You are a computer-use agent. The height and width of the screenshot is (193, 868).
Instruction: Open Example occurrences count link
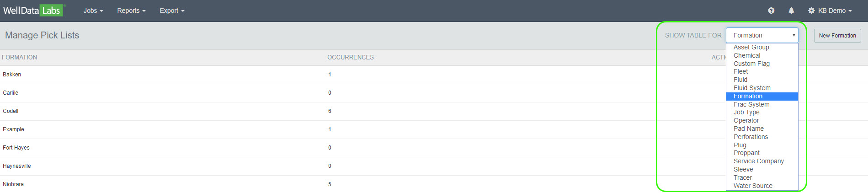tap(330, 129)
